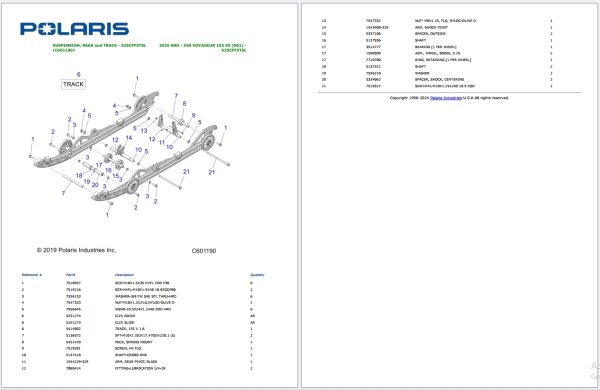Click the 'Reference #' column header
This screenshot has height=390, width=600.
tap(32, 275)
